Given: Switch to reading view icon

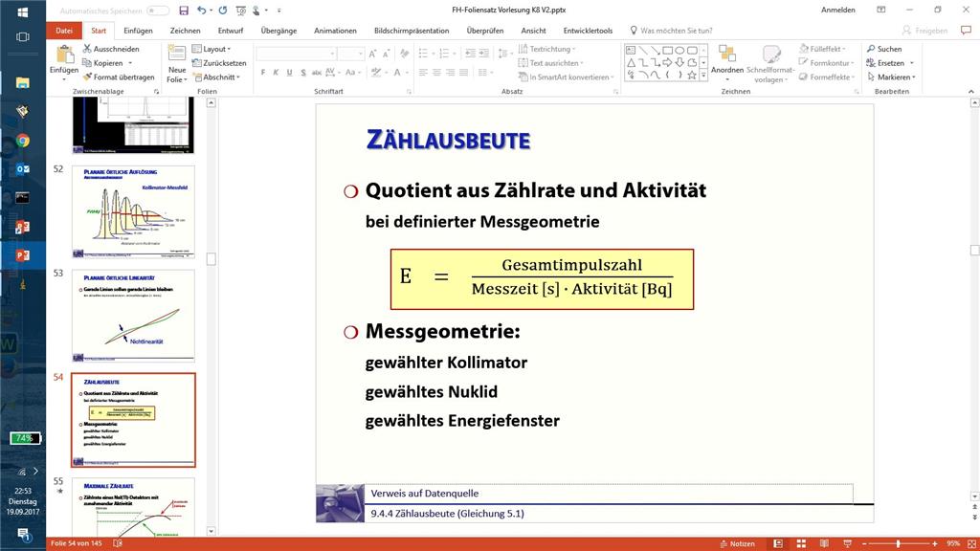Looking at the screenshot, I should (824, 543).
